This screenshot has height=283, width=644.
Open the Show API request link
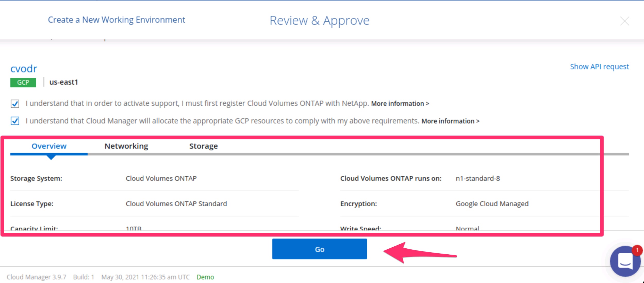coord(599,67)
